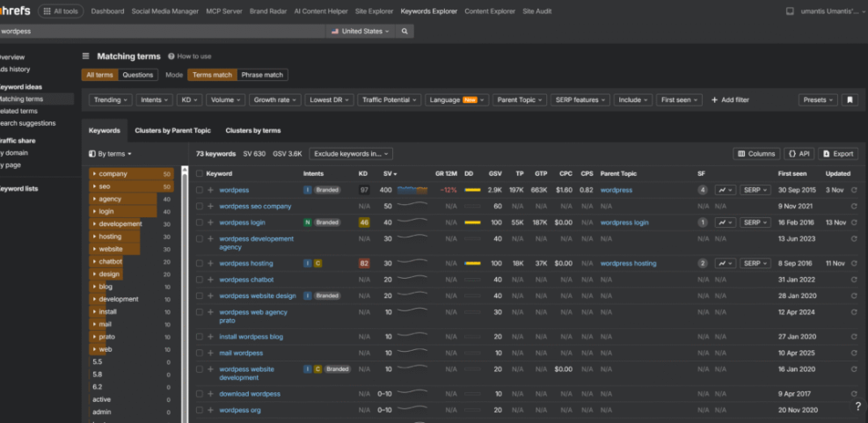
Task: Refresh the wordpress chatbot row icon
Action: (x=854, y=280)
